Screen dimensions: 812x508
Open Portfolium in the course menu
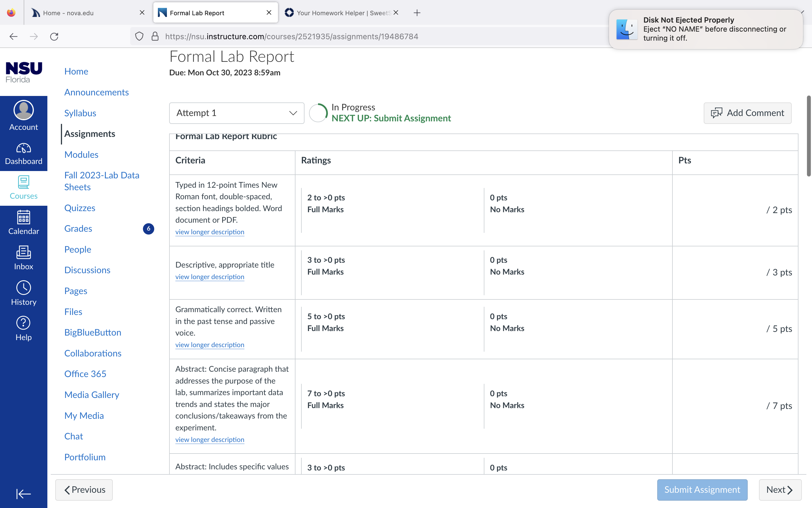click(85, 457)
